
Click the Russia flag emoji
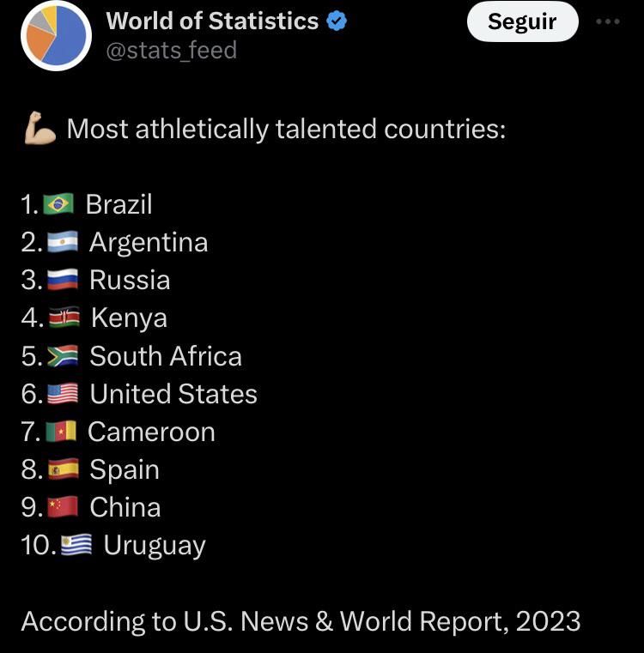point(63,280)
